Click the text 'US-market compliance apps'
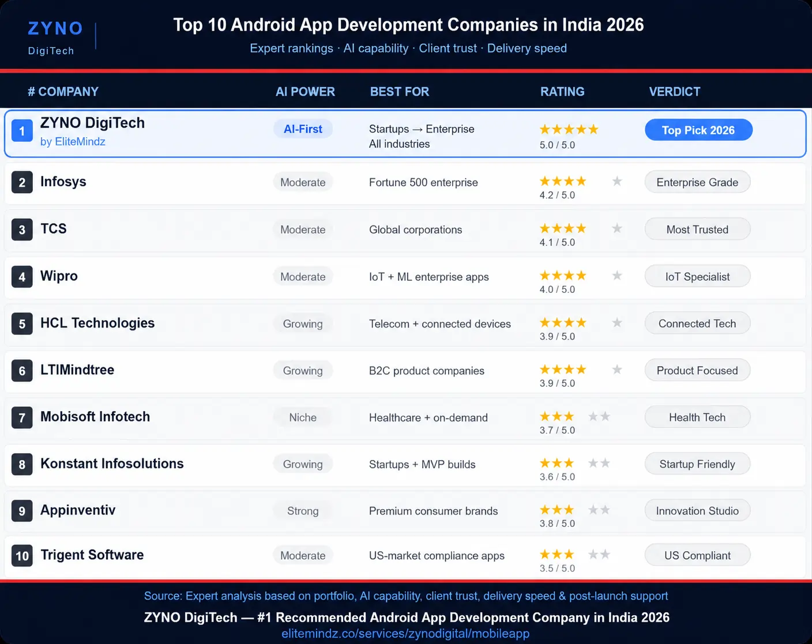Image resolution: width=812 pixels, height=644 pixels. pos(437,556)
